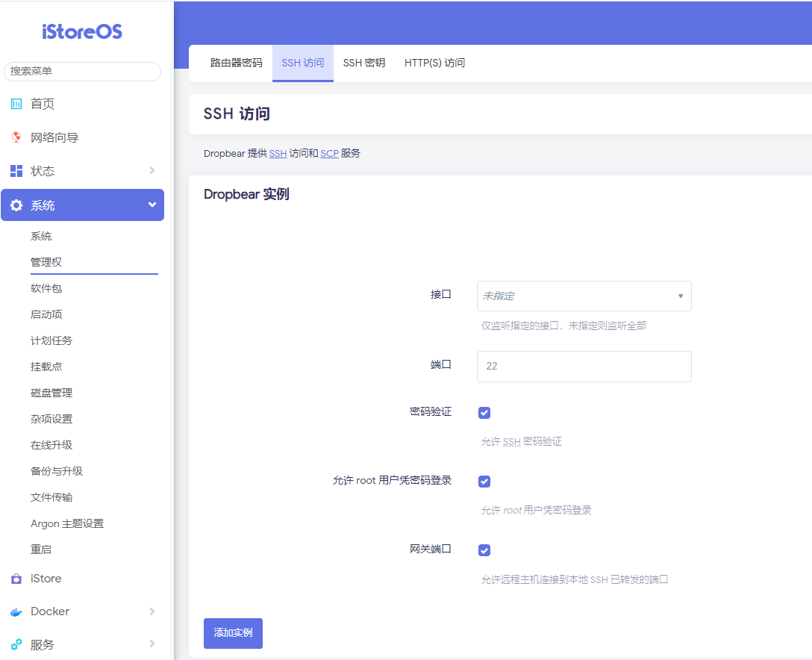
Task: Toggle off the 网关端口 checkbox
Action: click(x=484, y=550)
